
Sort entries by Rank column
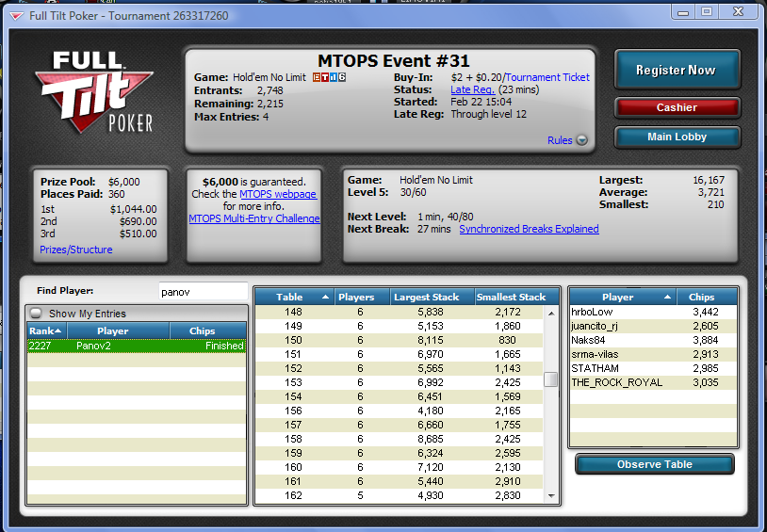[x=47, y=331]
